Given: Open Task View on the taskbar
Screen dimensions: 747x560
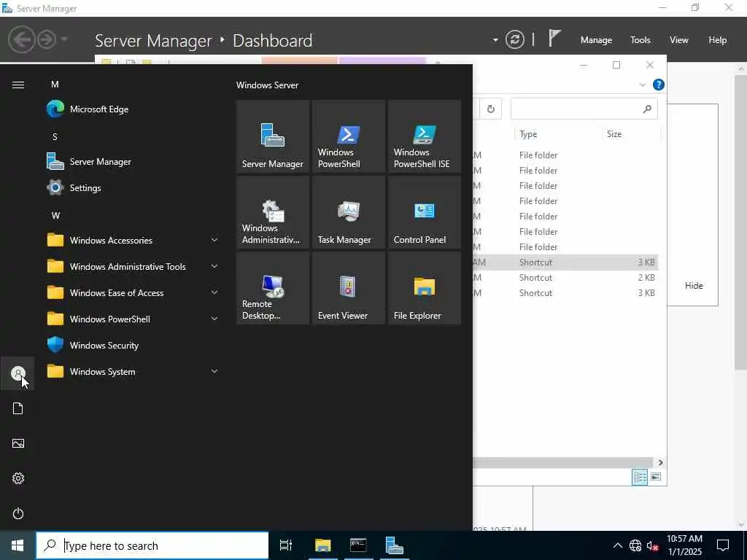Looking at the screenshot, I should tap(285, 545).
